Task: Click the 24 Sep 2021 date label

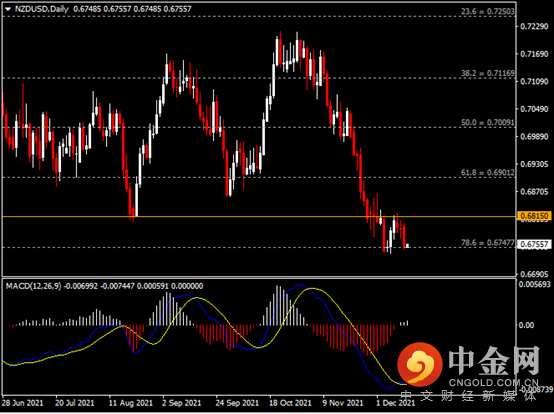Action: [x=237, y=403]
